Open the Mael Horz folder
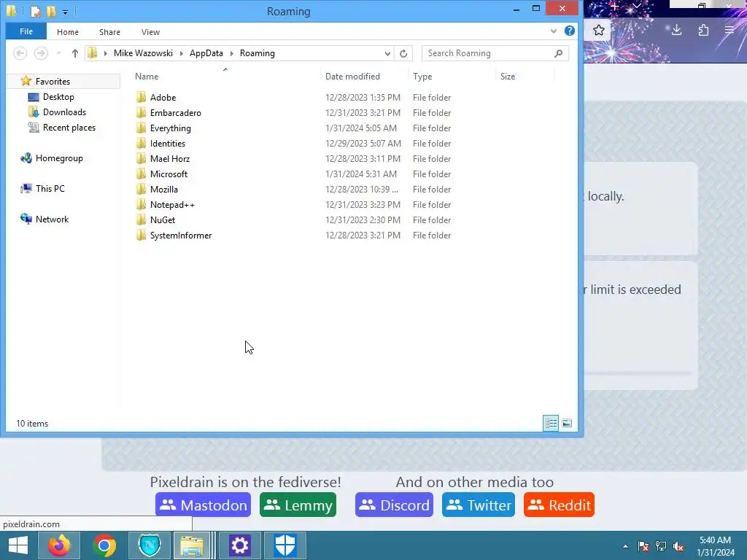This screenshot has height=560, width=747. [x=169, y=158]
